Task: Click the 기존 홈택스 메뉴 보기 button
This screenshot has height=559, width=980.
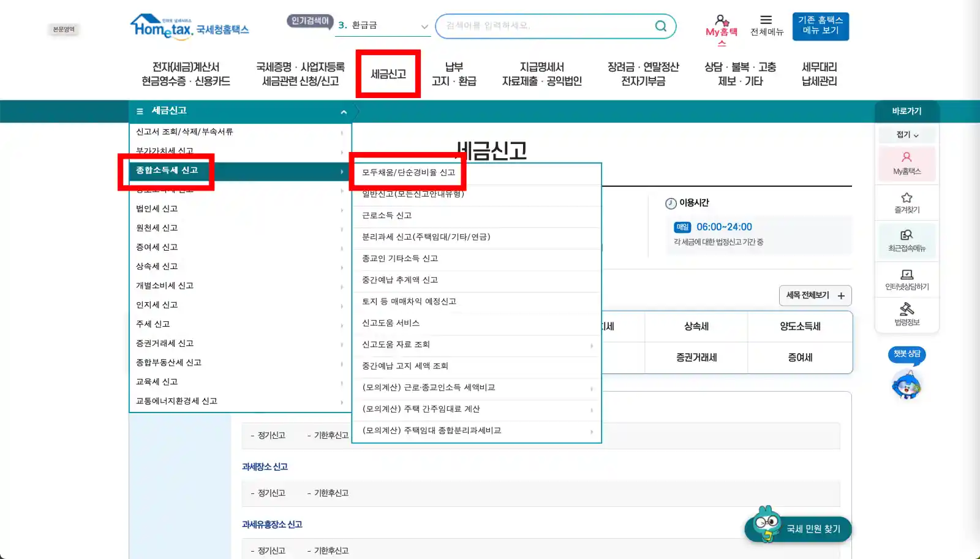Action: [820, 26]
